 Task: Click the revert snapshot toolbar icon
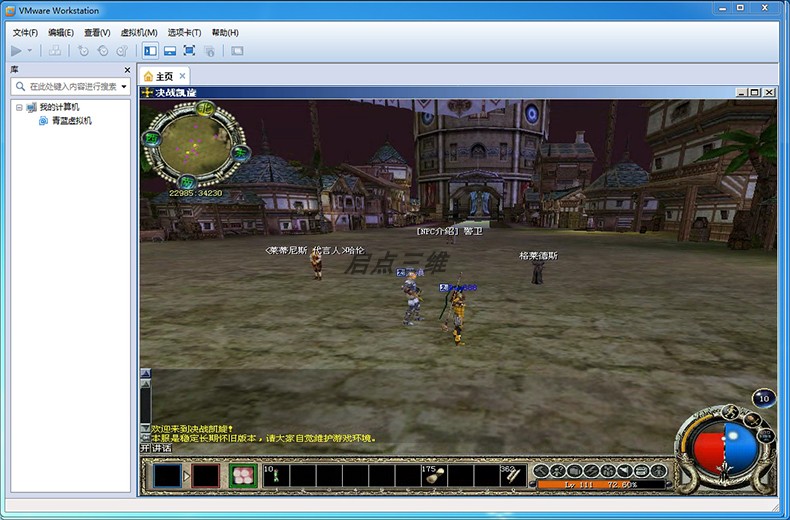(x=103, y=50)
